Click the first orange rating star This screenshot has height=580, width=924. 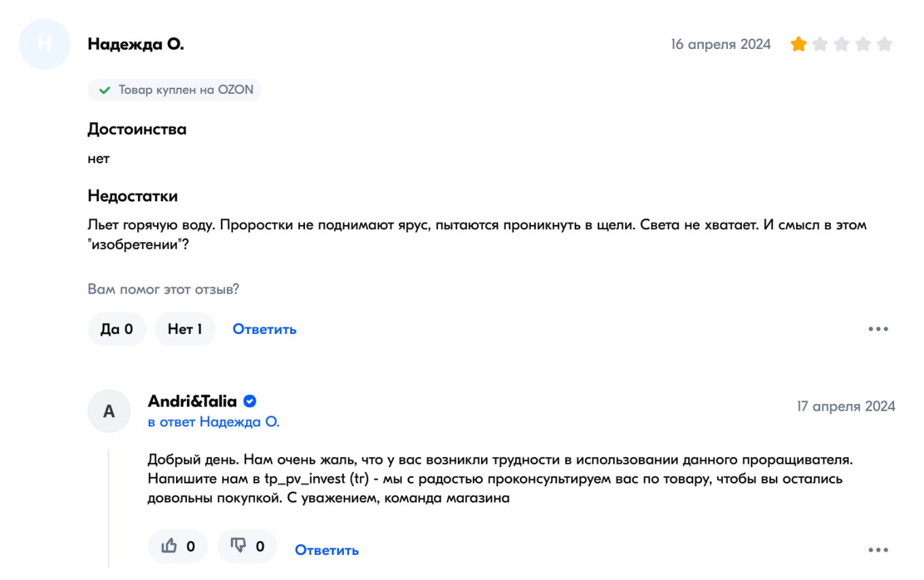click(799, 44)
